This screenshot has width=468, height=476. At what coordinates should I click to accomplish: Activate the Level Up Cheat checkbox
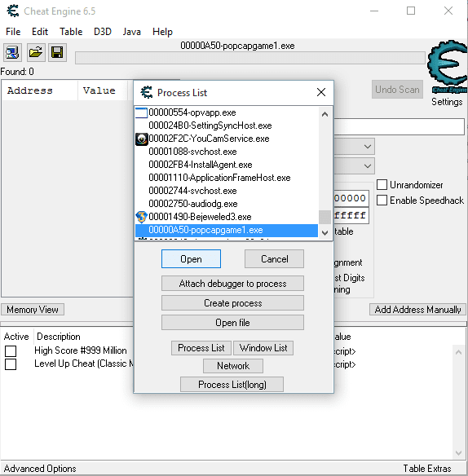point(11,364)
